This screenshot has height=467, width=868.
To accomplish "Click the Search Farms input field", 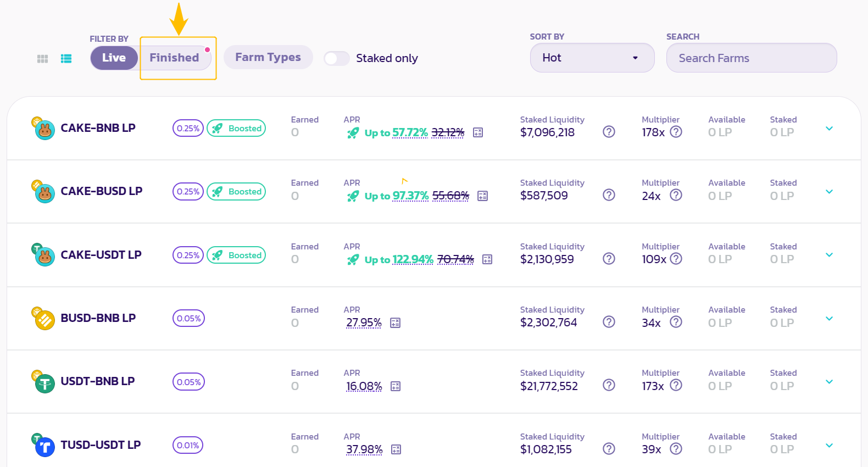I will coord(752,58).
